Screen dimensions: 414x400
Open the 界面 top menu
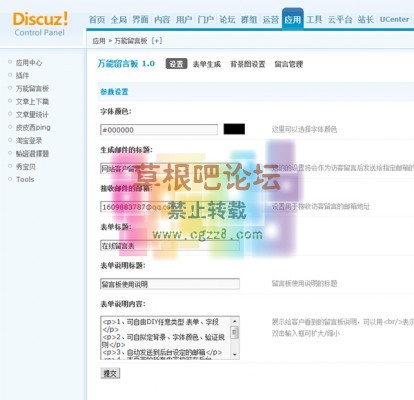(x=140, y=20)
